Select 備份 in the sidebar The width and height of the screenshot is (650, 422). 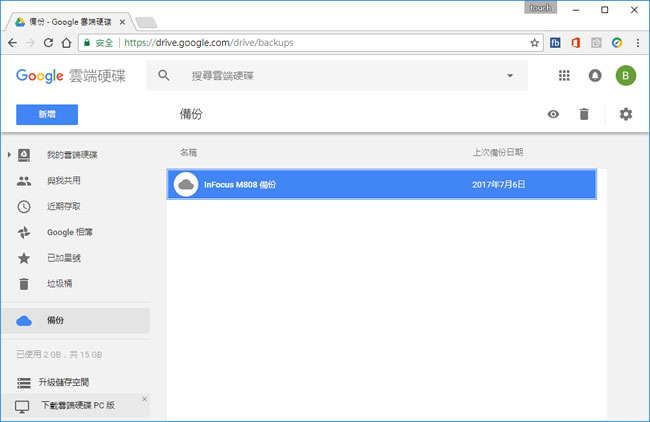(x=75, y=320)
